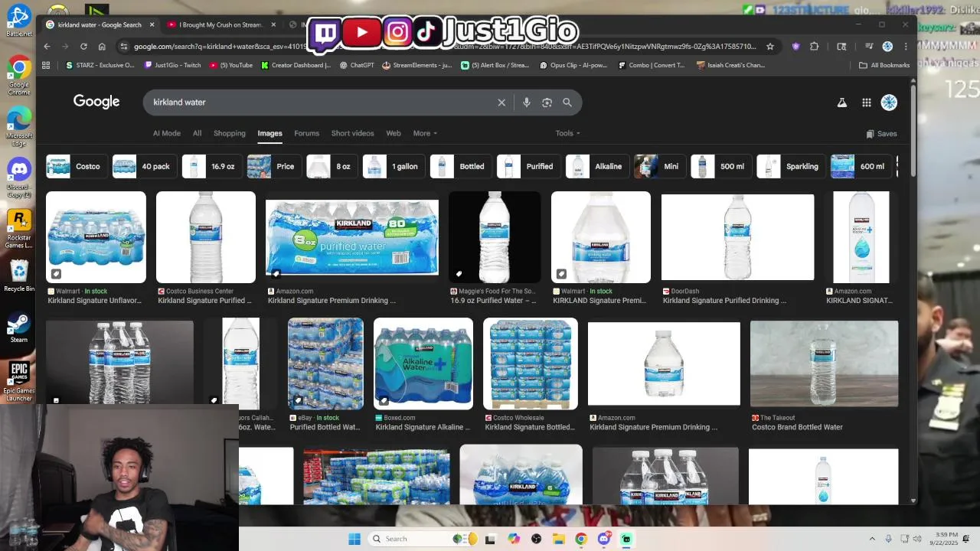
Task: Open the ChatGPT bookmark
Action: [x=356, y=65]
